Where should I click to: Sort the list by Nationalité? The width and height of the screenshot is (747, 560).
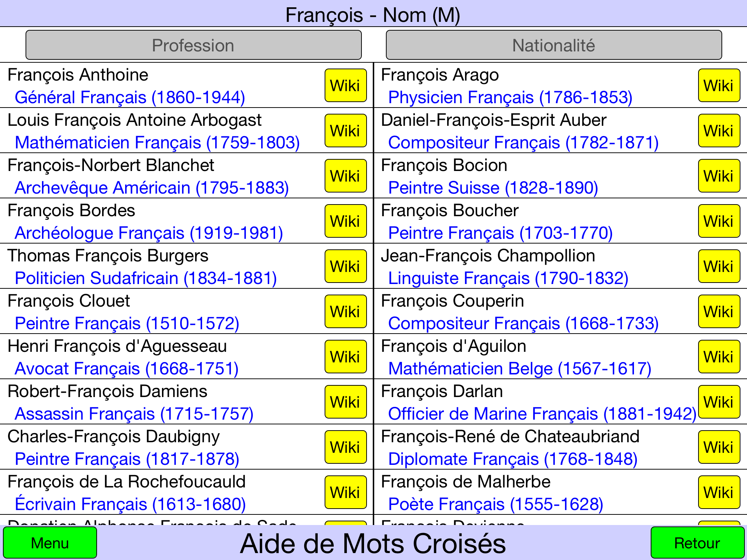554,45
